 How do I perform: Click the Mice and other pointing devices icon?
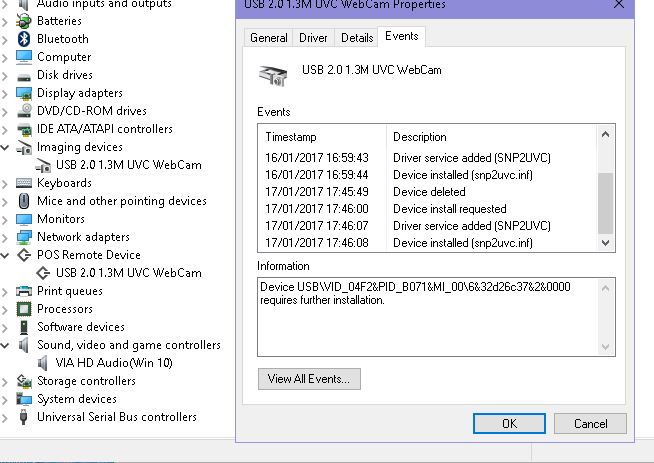[x=24, y=201]
